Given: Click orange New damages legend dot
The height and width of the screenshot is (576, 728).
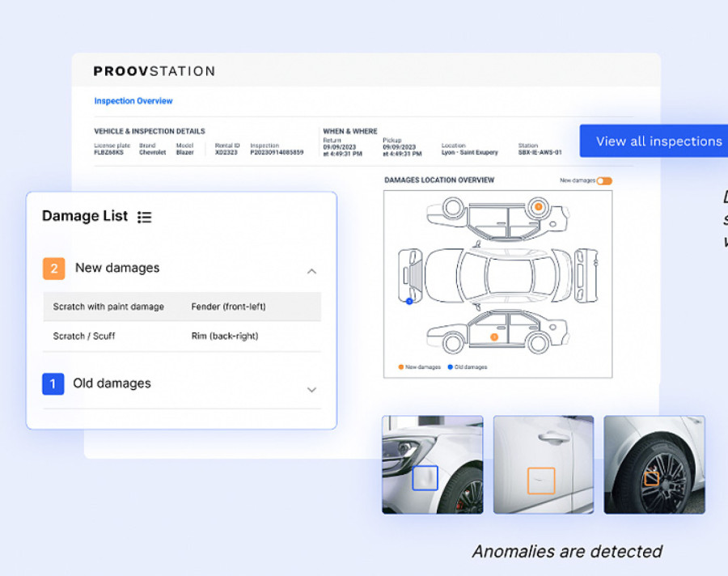Looking at the screenshot, I should [400, 367].
